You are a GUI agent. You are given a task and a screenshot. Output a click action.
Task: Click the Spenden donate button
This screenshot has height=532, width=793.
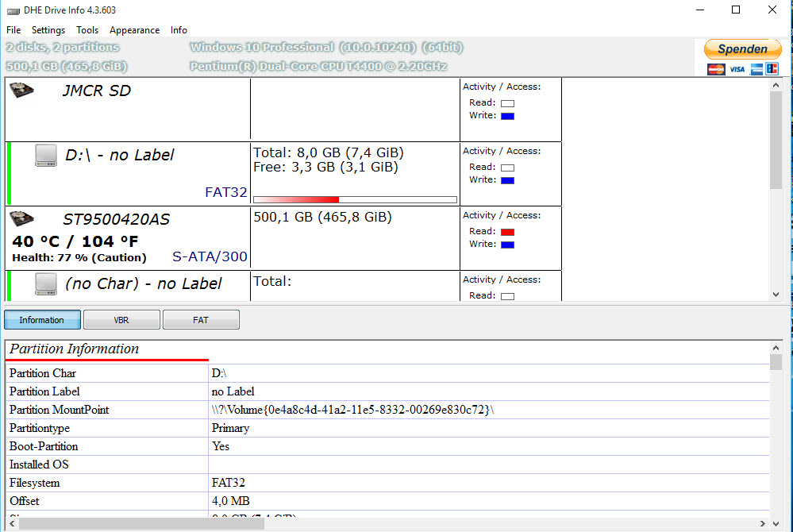[742, 49]
